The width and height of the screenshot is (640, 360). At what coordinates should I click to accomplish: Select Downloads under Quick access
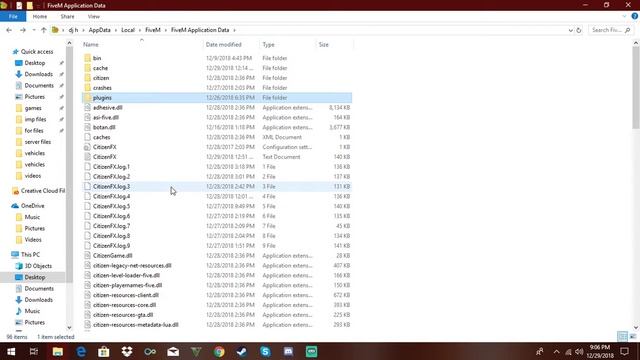(x=38, y=74)
